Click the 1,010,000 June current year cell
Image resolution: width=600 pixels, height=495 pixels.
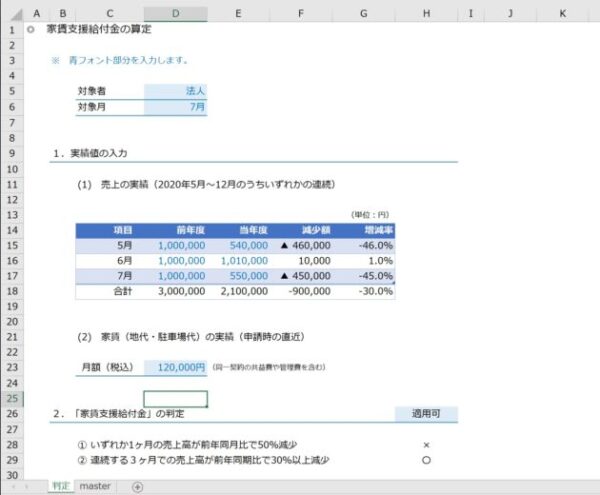tap(239, 261)
